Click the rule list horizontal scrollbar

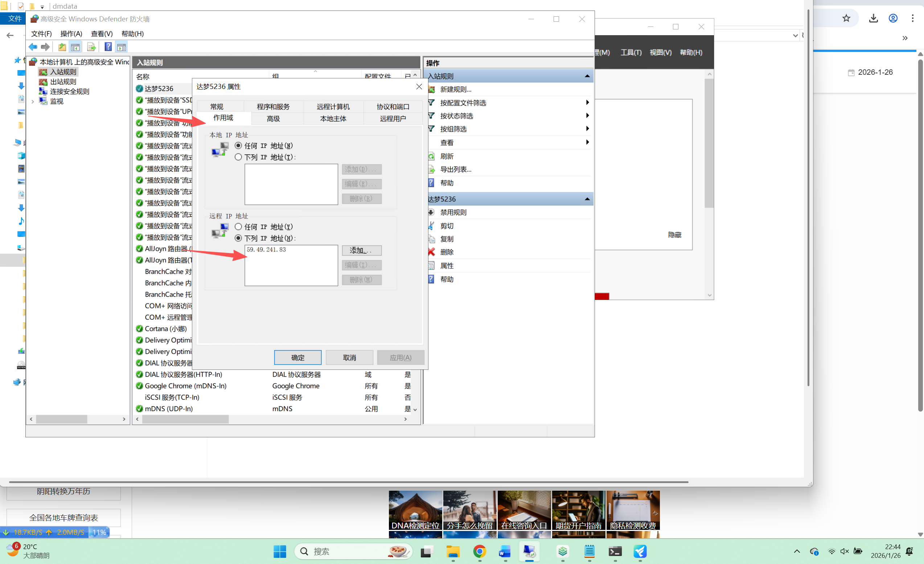186,419
